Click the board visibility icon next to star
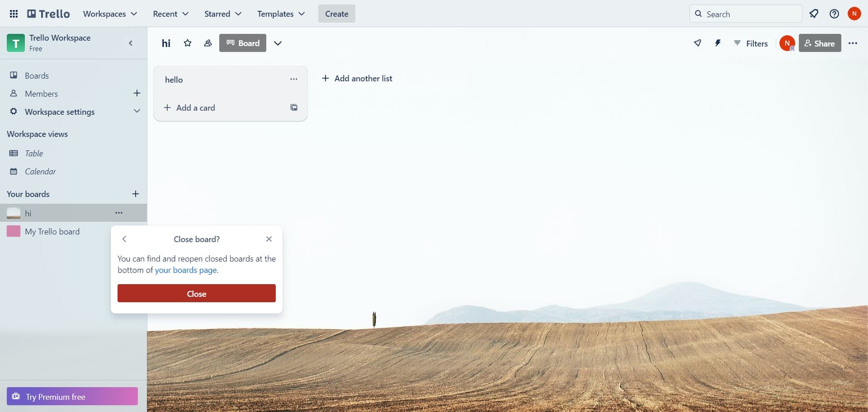This screenshot has width=868, height=412. [x=208, y=43]
